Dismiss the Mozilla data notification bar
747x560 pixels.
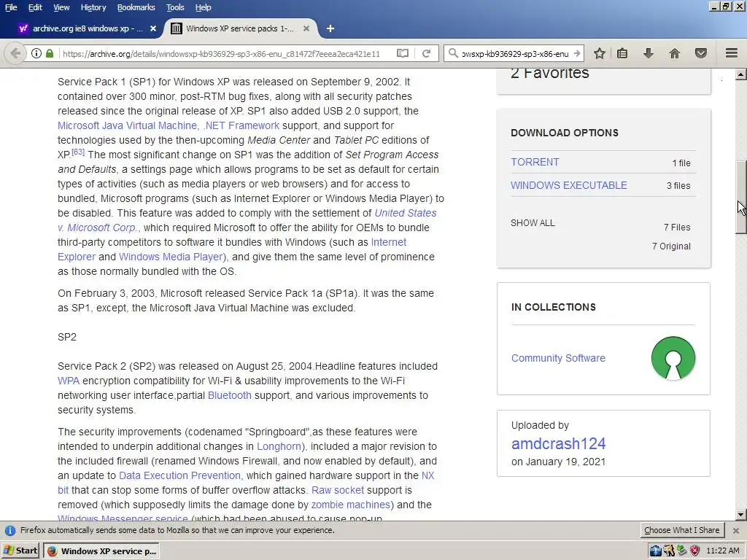click(735, 531)
